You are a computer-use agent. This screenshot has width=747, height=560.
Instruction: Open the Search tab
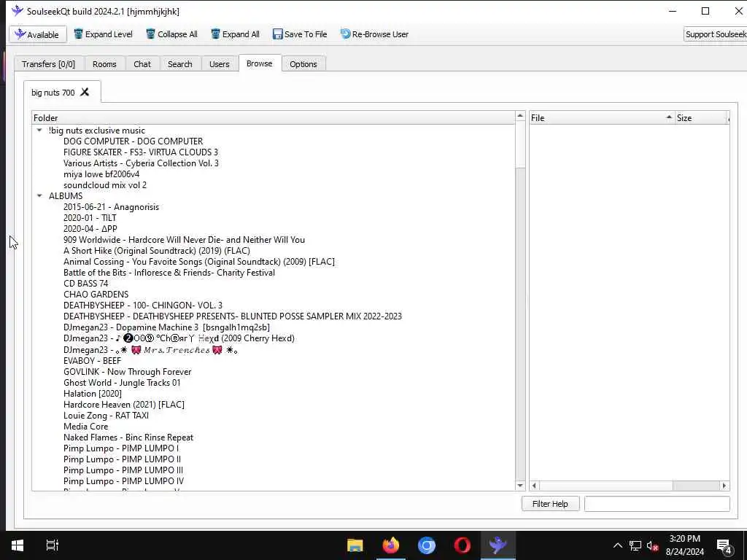[x=180, y=64]
